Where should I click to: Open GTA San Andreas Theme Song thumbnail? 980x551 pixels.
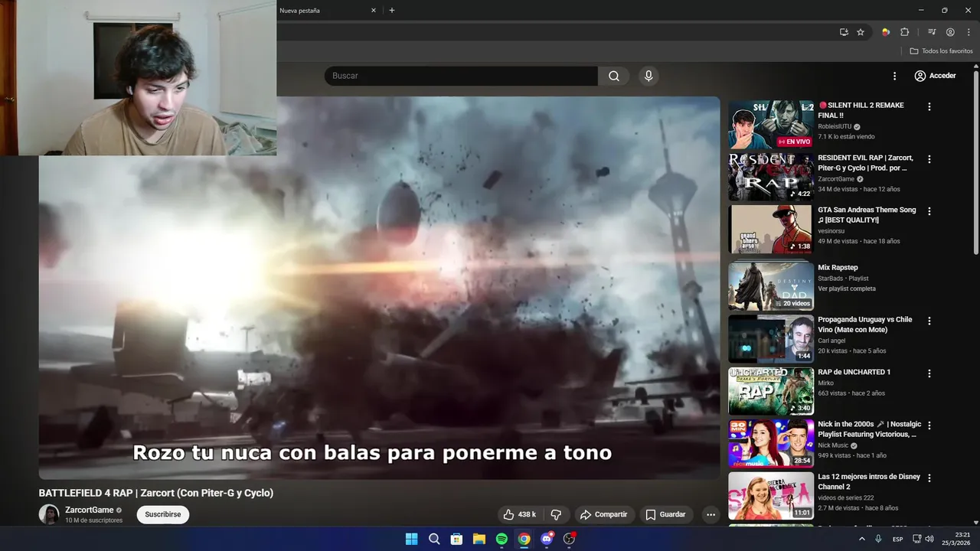[x=771, y=229]
